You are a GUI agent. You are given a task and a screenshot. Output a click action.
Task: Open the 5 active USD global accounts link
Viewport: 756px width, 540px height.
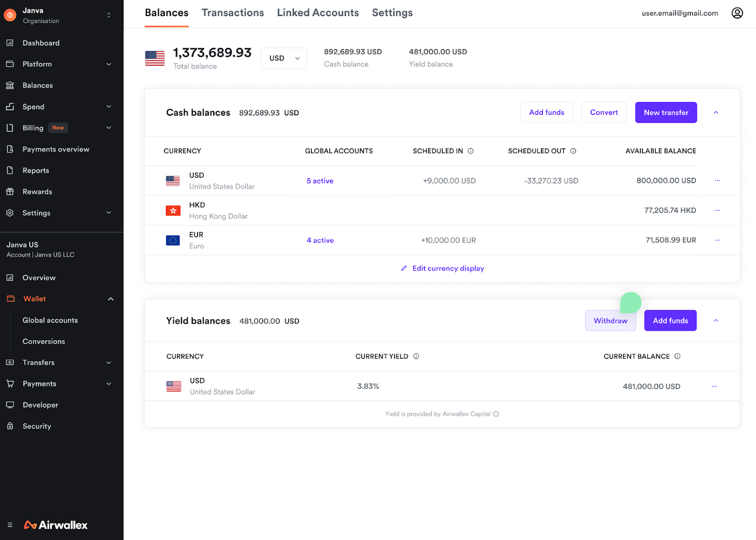click(x=320, y=181)
